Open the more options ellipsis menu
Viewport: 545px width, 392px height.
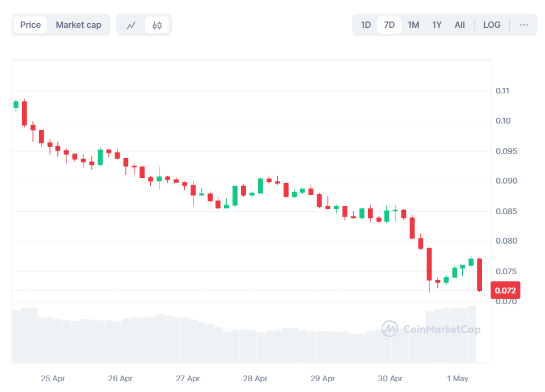tap(523, 25)
